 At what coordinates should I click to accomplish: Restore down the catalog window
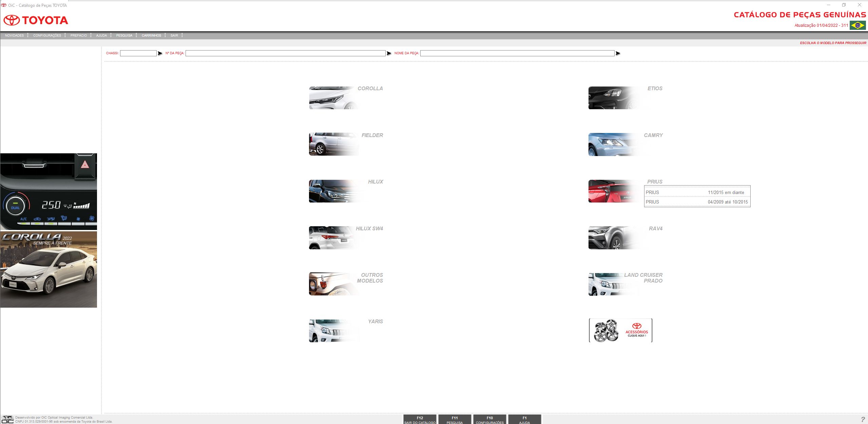click(x=844, y=5)
